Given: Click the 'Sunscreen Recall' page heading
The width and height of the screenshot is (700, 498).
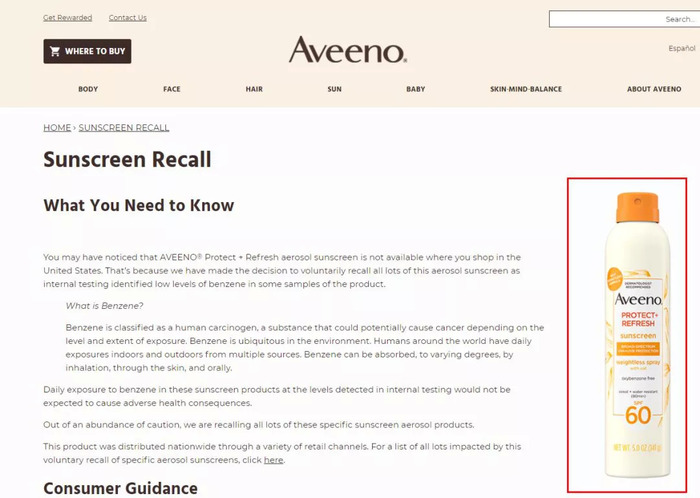Looking at the screenshot, I should (x=127, y=159).
